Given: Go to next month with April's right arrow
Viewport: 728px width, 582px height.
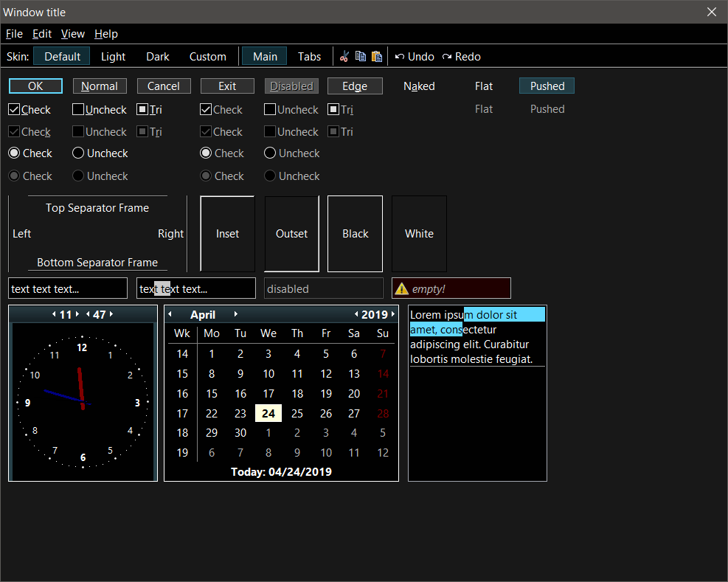Looking at the screenshot, I should click(x=236, y=314).
